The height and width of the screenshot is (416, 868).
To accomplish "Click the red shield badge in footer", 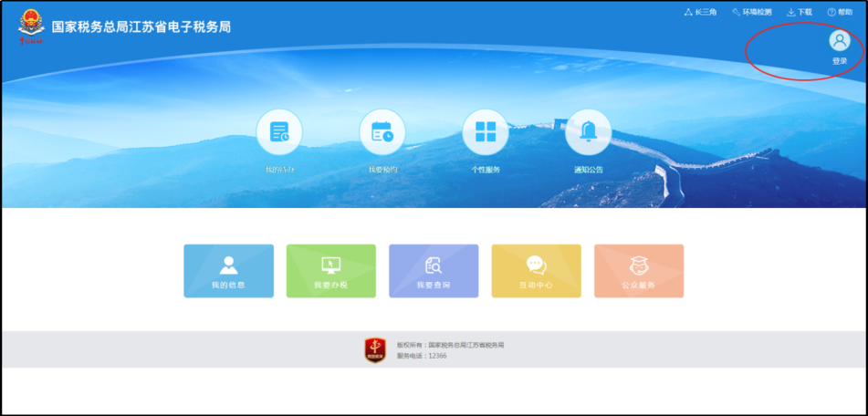I will click(375, 350).
